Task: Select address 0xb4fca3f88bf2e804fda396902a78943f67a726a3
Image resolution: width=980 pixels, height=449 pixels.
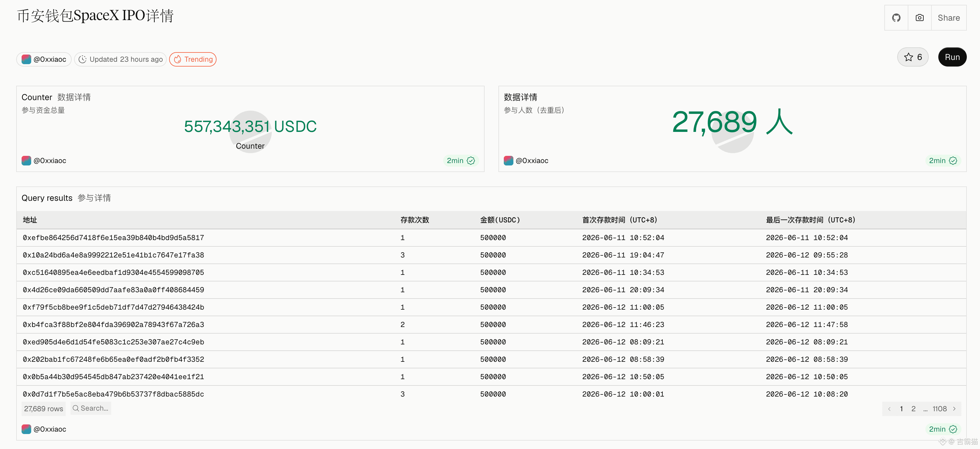Action: [113, 325]
